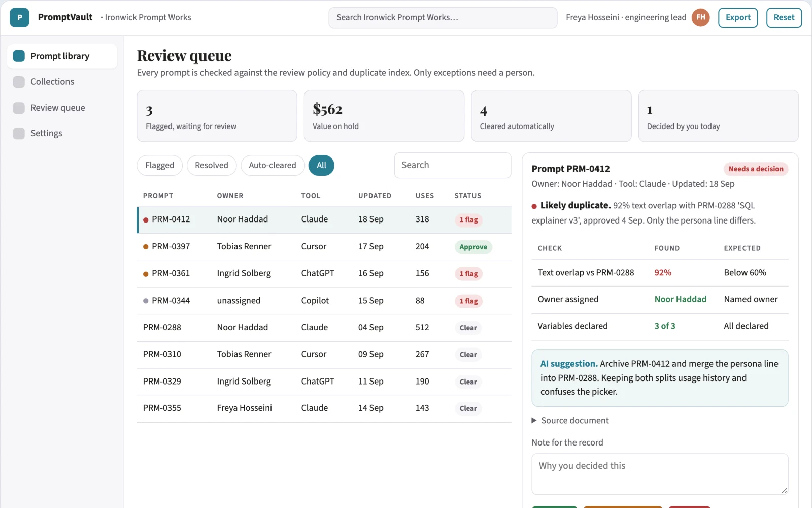
Task: Click the Review queue sidebar icon
Action: tap(19, 108)
